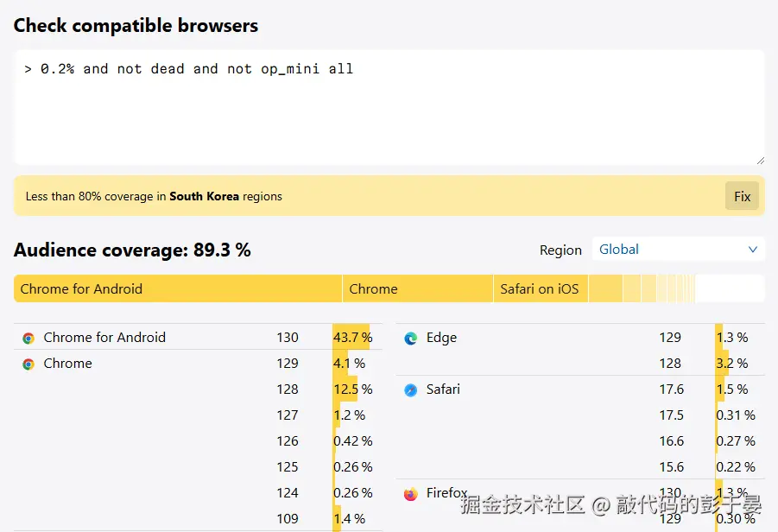
Task: Click the 'Check compatible browsers' heading
Action: [136, 25]
